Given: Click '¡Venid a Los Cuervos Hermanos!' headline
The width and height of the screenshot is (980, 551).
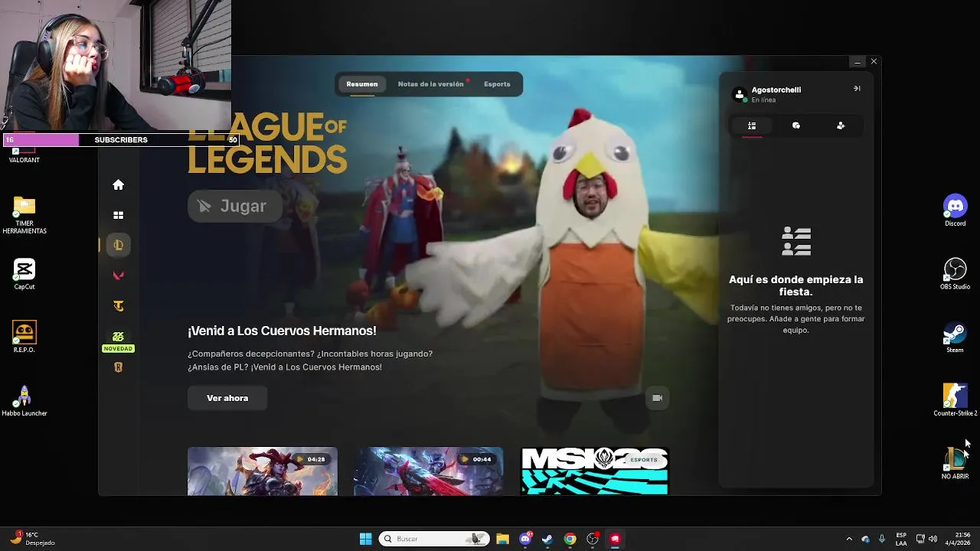Looking at the screenshot, I should (x=282, y=331).
